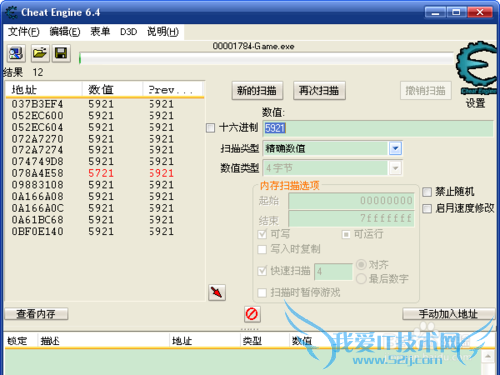The height and width of the screenshot is (375, 500).
Task: Click the red no-entry clear list icon
Action: click(252, 314)
